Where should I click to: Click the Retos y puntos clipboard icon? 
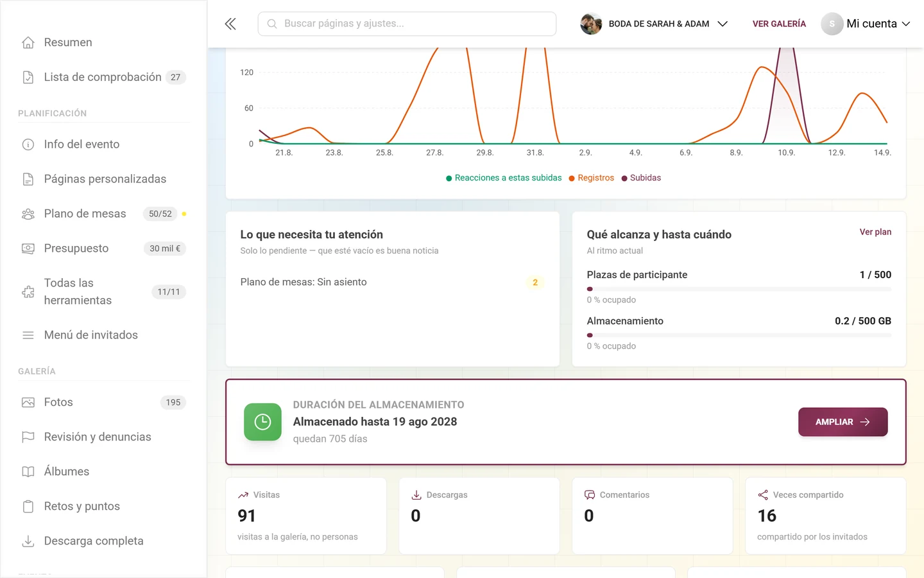coord(28,506)
